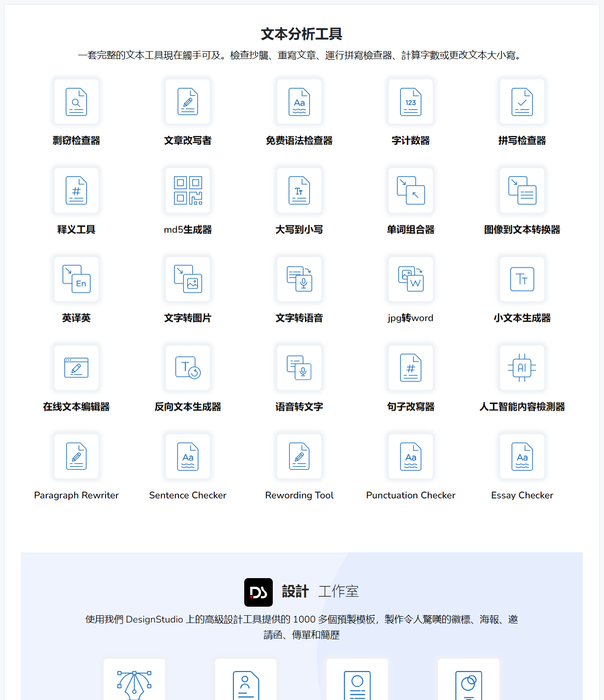Open the 免费语法检查器 link

299,140
